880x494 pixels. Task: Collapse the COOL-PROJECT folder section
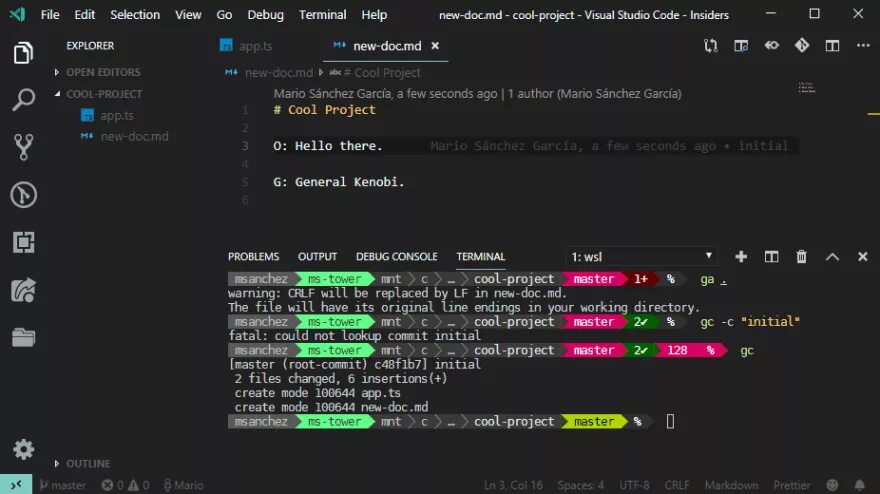point(104,94)
